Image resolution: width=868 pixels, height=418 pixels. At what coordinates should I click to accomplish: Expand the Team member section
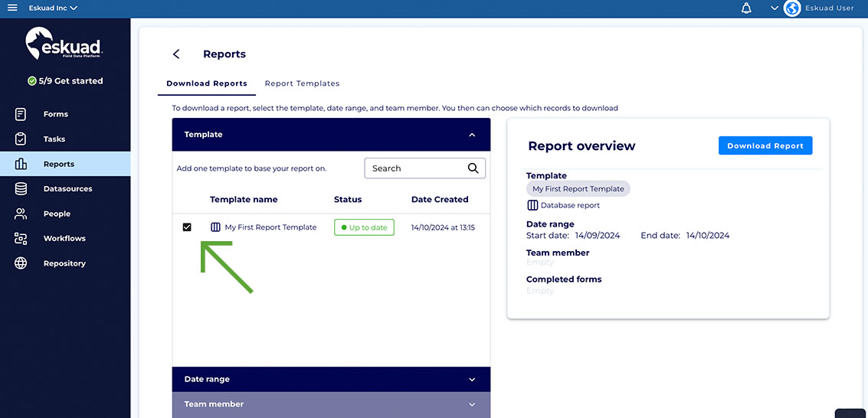pos(472,404)
